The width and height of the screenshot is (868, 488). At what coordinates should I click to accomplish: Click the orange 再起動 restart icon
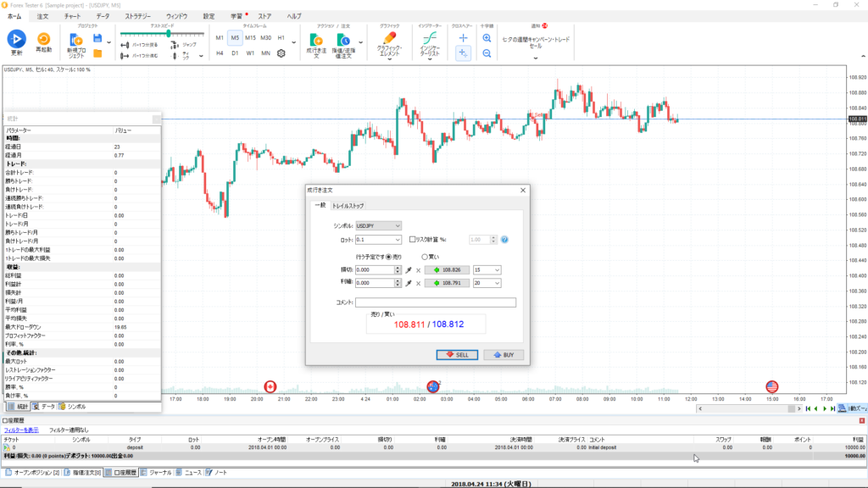[x=43, y=39]
